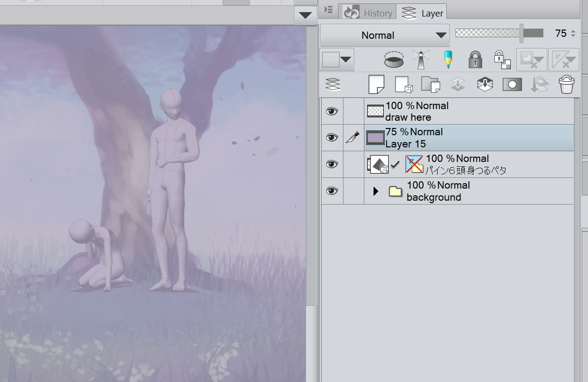The height and width of the screenshot is (382, 588).
Task: Select the 'draw here' layer name
Action: pyautogui.click(x=408, y=117)
